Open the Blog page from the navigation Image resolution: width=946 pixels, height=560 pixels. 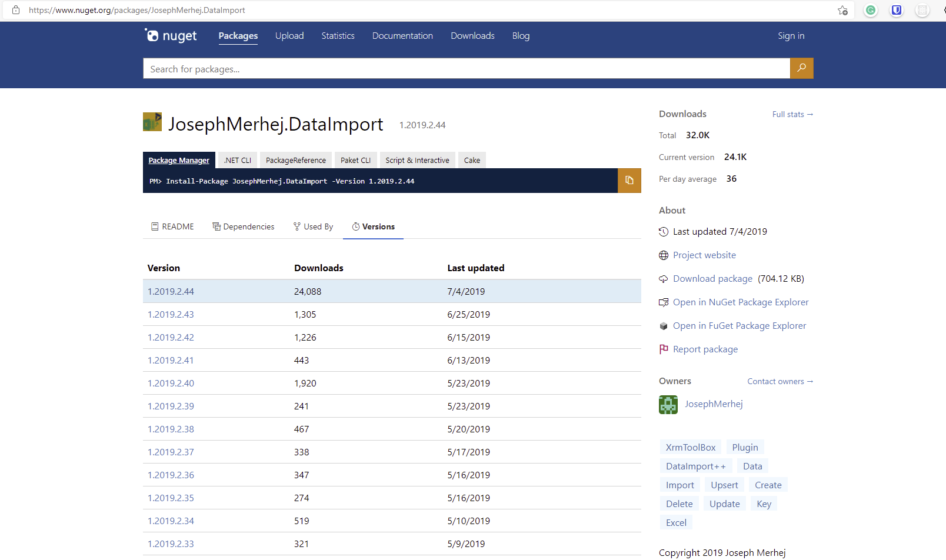(x=520, y=35)
